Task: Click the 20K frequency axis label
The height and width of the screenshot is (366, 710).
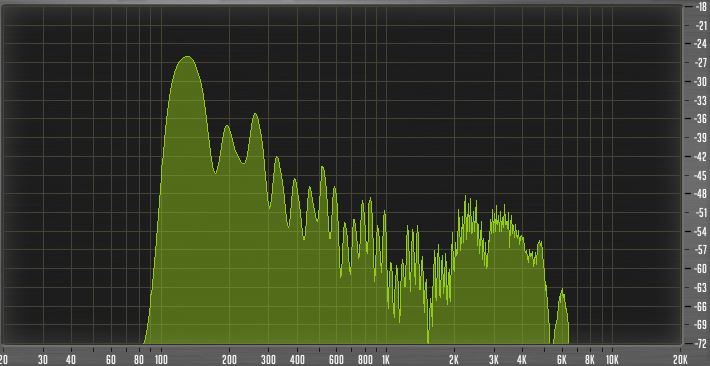Action: click(x=681, y=361)
